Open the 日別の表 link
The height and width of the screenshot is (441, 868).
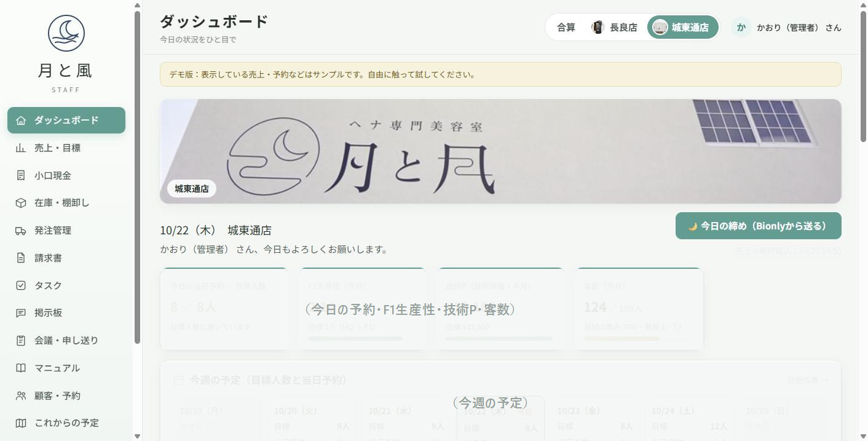808,380
